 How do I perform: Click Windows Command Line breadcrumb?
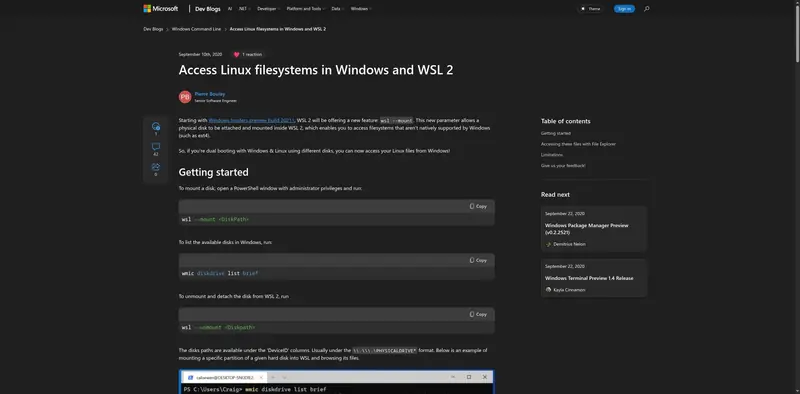(196, 29)
